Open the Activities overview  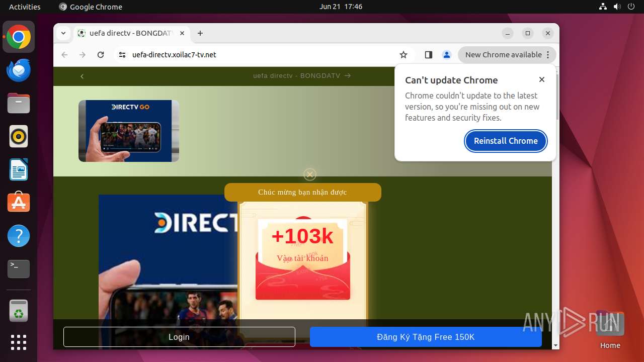(x=25, y=7)
